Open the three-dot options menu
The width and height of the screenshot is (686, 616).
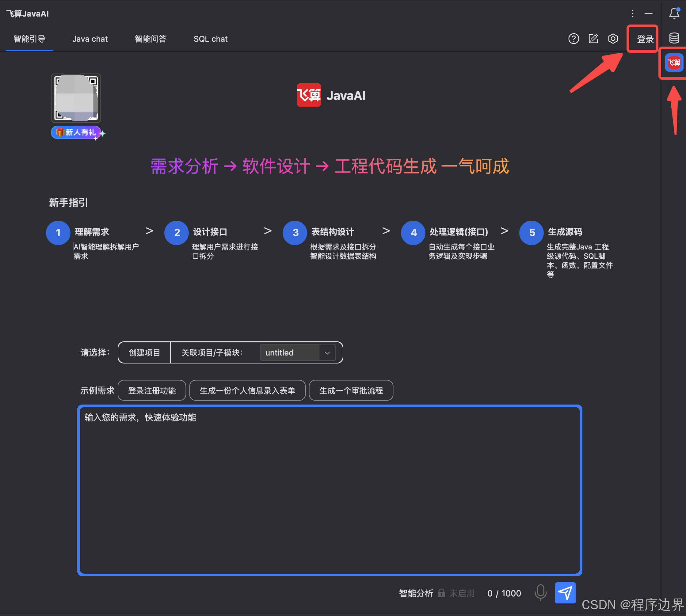pyautogui.click(x=632, y=13)
